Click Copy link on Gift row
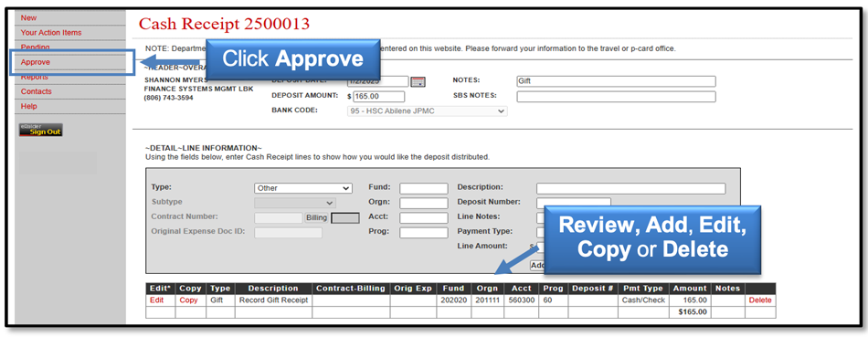This screenshot has width=868, height=337. (188, 300)
